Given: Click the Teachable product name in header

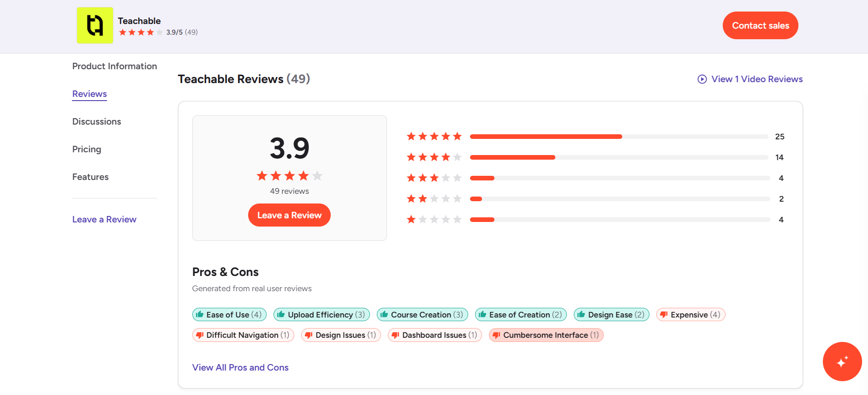Looking at the screenshot, I should coord(139,21).
